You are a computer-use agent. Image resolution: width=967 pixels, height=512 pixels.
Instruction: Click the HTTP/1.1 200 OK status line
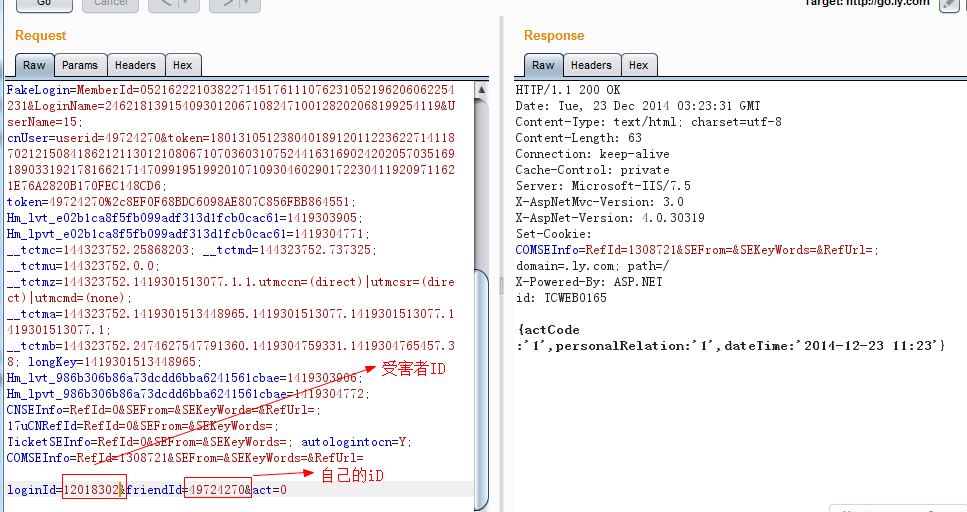click(568, 90)
